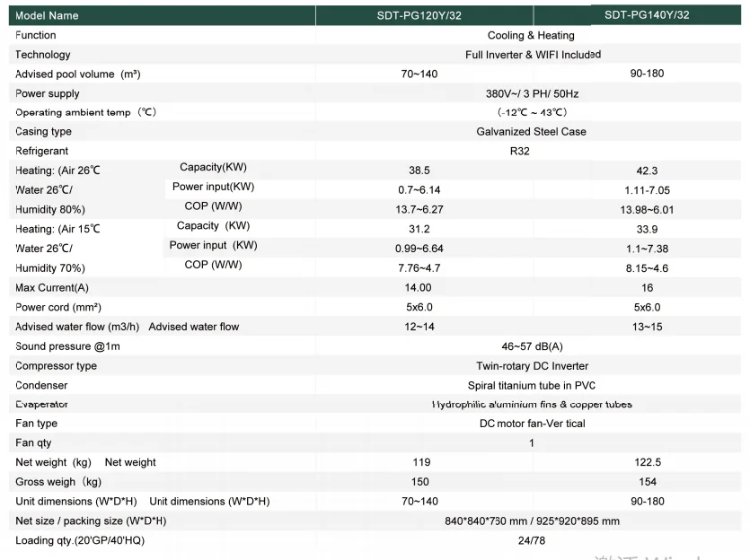The image size is (750, 560).
Task: Select the Galvanized Steel Case cell
Action: click(531, 132)
